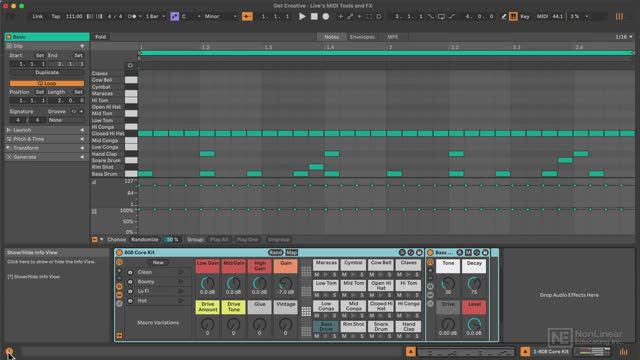Adjust the Low Gain knob
The width and height of the screenshot is (640, 360).
(207, 282)
